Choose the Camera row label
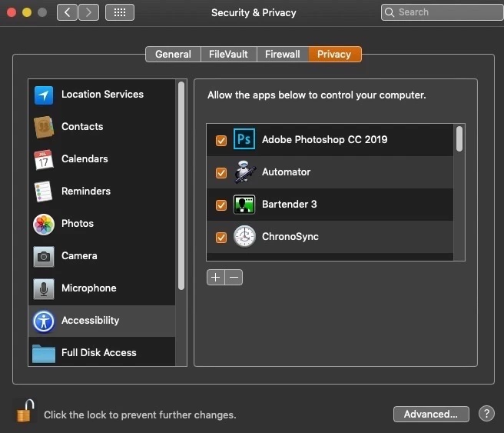 coord(79,256)
